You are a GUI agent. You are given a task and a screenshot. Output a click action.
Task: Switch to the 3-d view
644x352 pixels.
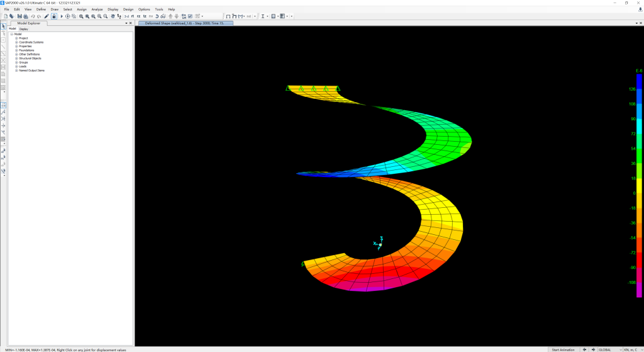126,16
